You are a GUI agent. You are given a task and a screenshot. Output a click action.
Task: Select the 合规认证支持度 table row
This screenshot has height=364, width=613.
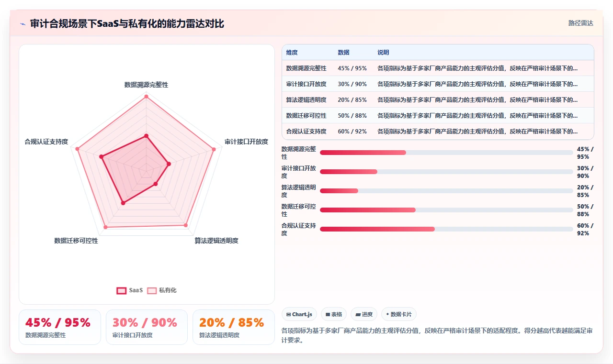[x=438, y=132]
